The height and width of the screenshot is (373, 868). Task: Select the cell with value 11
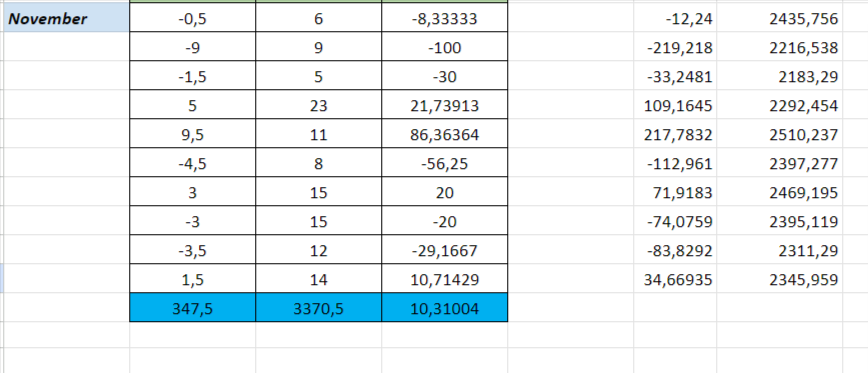(318, 134)
